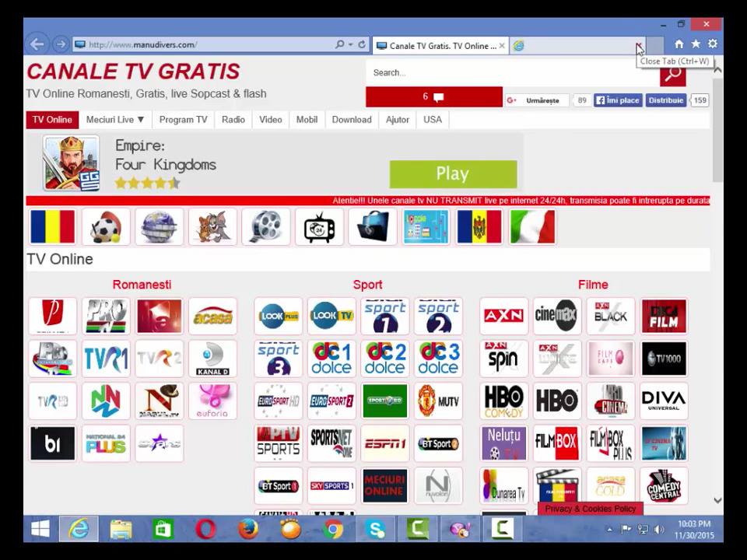
Task: Open the National 24 Plus channel icon
Action: click(106, 443)
